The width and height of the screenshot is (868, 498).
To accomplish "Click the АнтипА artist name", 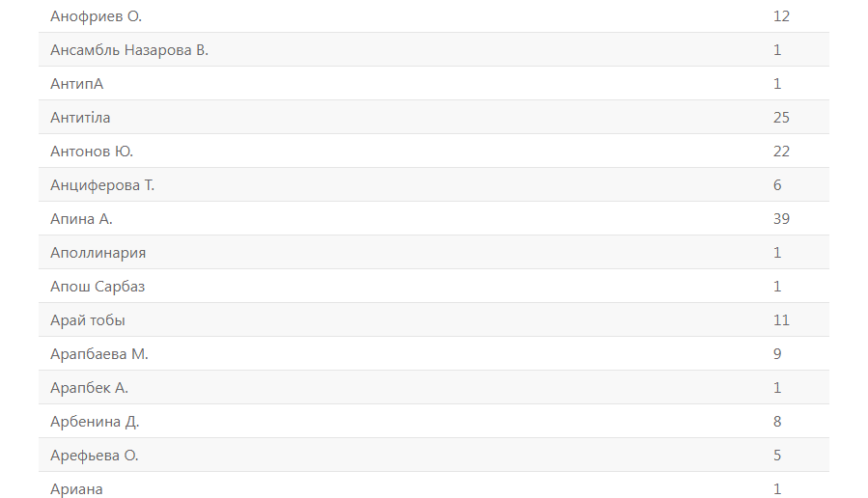I will 76,84.
